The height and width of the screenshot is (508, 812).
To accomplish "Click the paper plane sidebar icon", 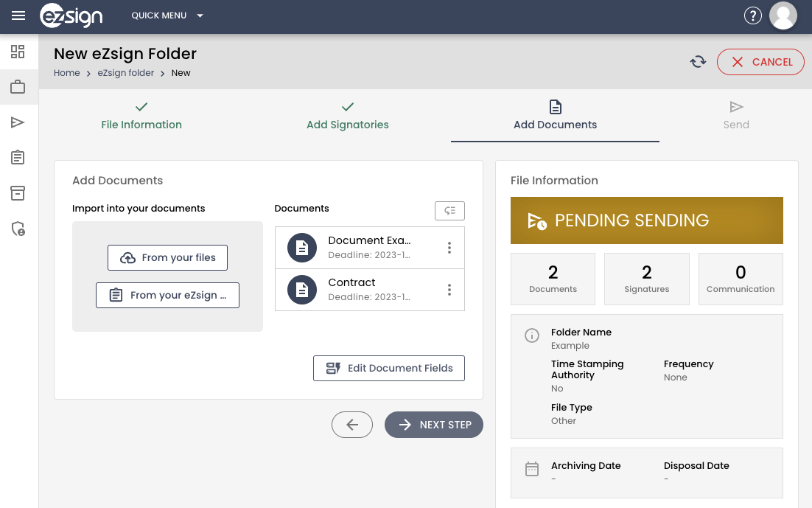I will pyautogui.click(x=18, y=122).
